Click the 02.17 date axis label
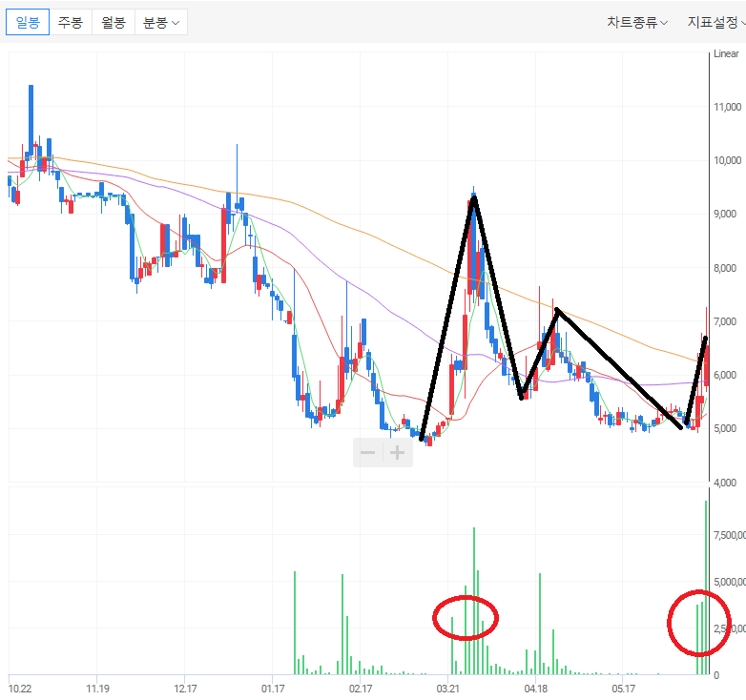The width and height of the screenshot is (746, 700). pos(361,689)
